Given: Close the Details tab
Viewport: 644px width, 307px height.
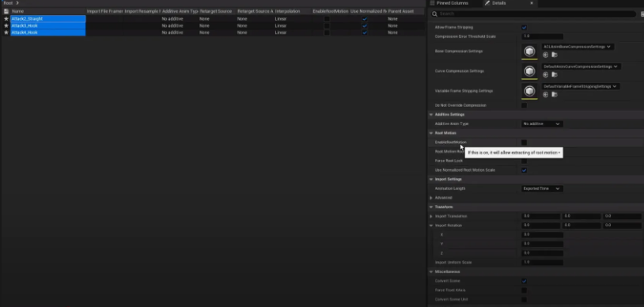Looking at the screenshot, I should pyautogui.click(x=532, y=3).
